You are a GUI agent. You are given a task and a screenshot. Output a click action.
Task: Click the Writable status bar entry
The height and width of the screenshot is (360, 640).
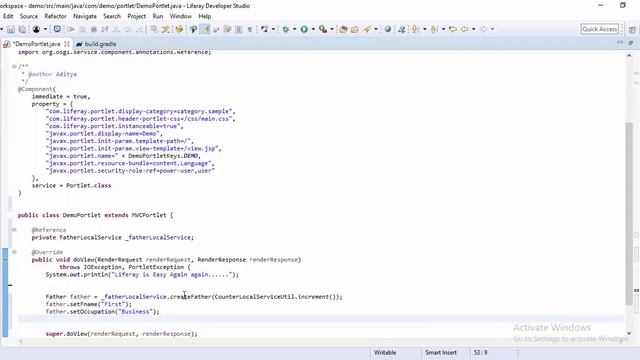click(x=385, y=352)
